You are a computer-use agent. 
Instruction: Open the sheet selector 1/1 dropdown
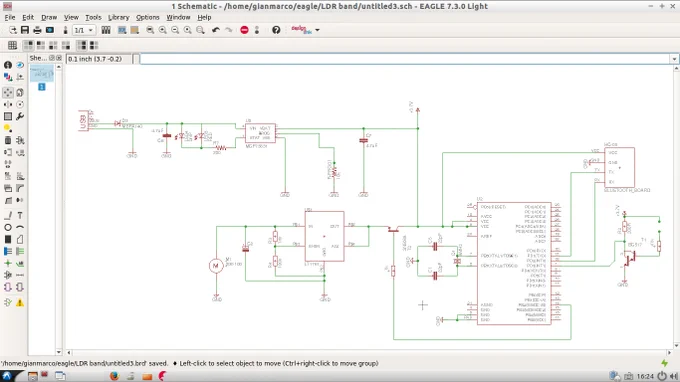(x=84, y=30)
